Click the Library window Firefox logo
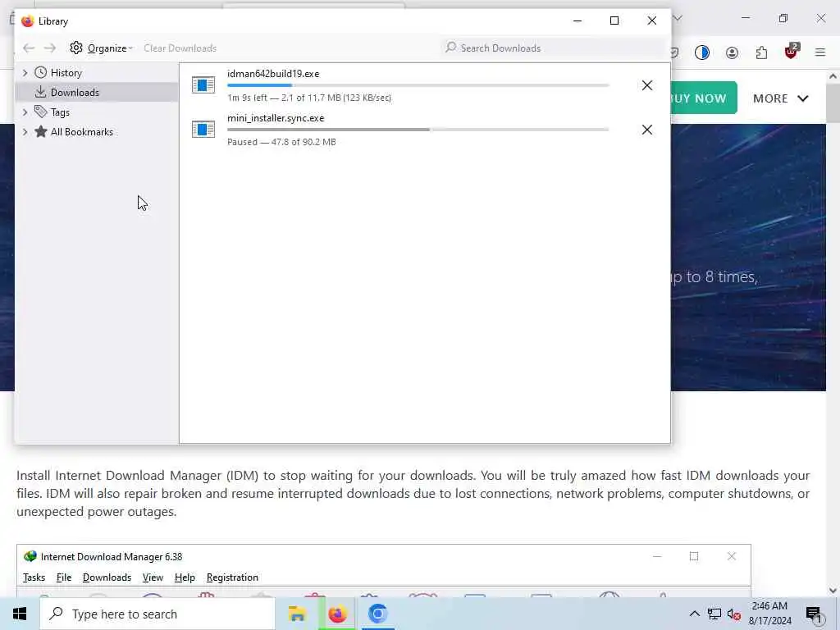840x630 pixels. pyautogui.click(x=27, y=21)
